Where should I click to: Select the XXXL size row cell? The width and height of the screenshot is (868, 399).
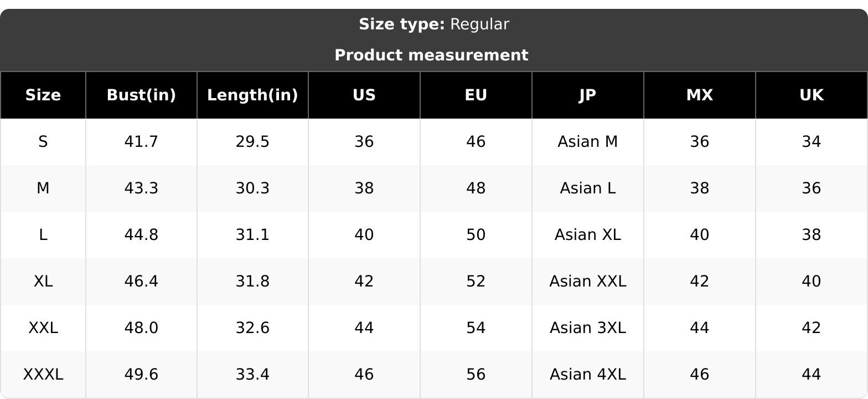coord(43,375)
